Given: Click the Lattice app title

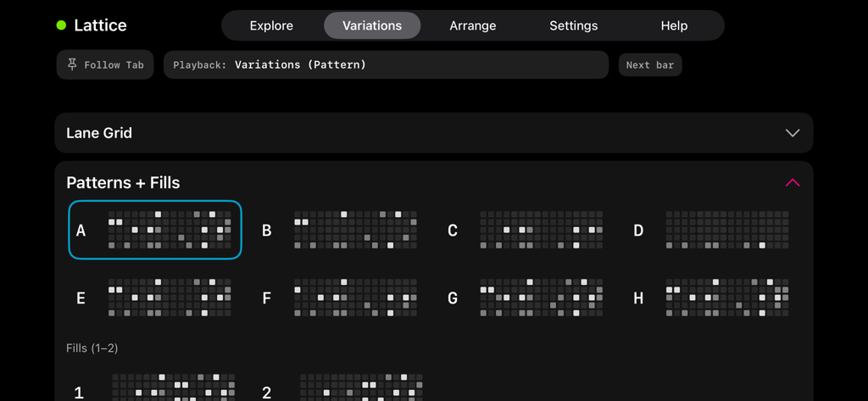Looking at the screenshot, I should [x=100, y=25].
